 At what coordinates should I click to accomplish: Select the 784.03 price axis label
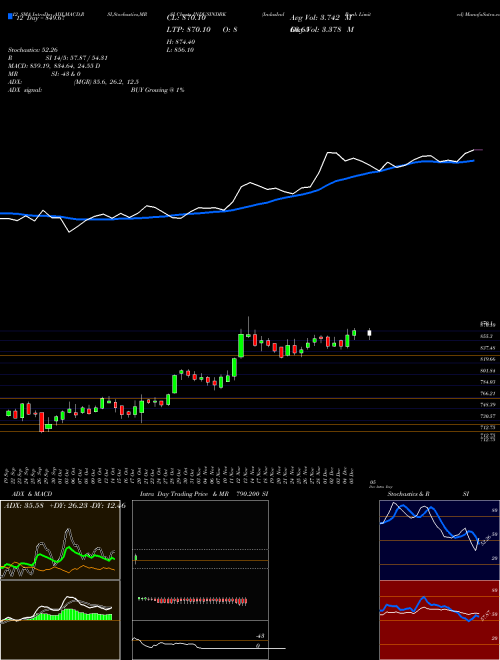(487, 382)
